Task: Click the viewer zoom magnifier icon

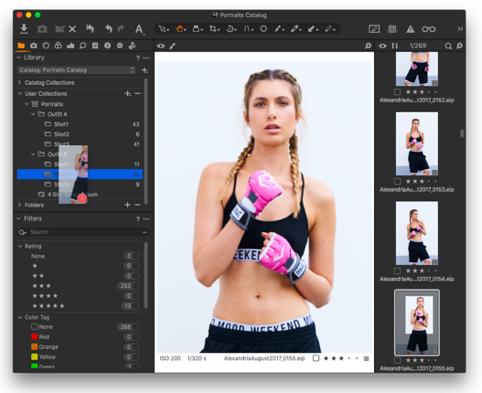Action: click(368, 46)
